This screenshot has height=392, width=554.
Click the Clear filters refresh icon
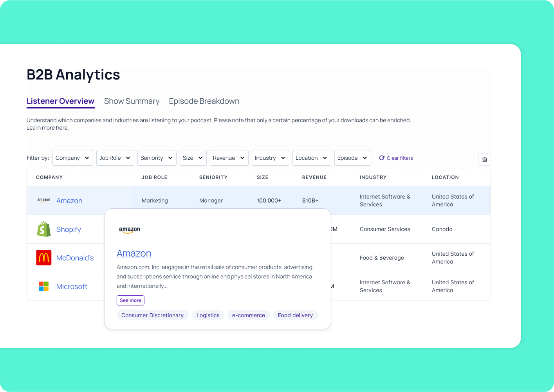[x=382, y=158]
